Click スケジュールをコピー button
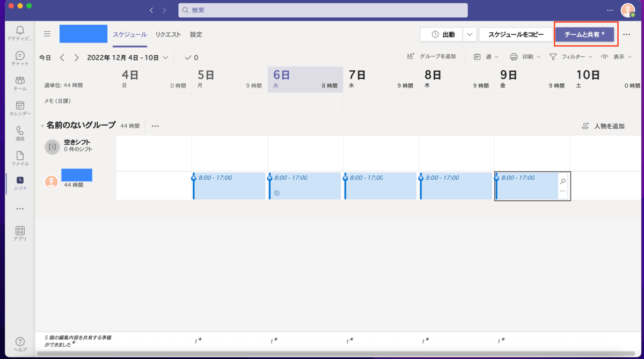The height and width of the screenshot is (359, 644). click(515, 34)
